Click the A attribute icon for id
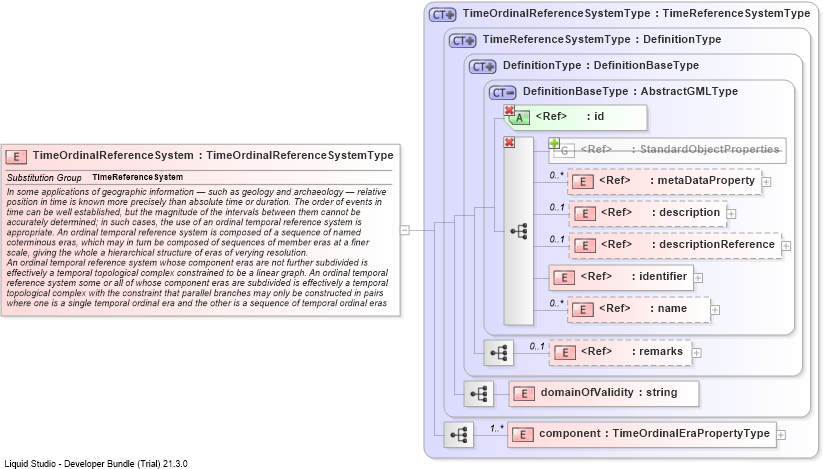Screen dimensions: 823x469 click(520, 118)
